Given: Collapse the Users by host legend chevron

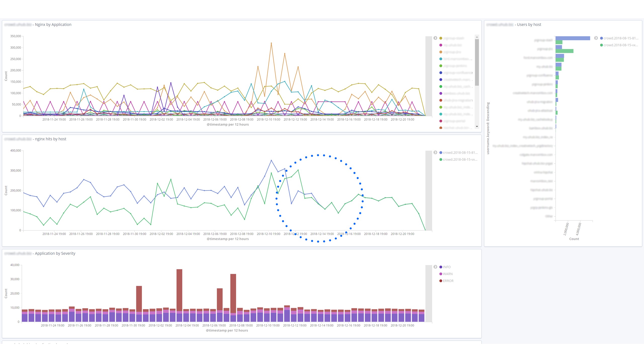Looking at the screenshot, I should (x=596, y=38).
